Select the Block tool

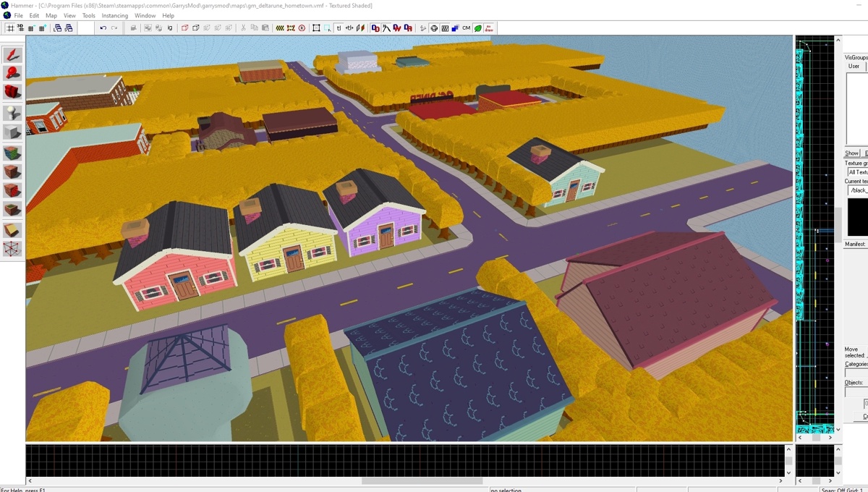[x=12, y=132]
